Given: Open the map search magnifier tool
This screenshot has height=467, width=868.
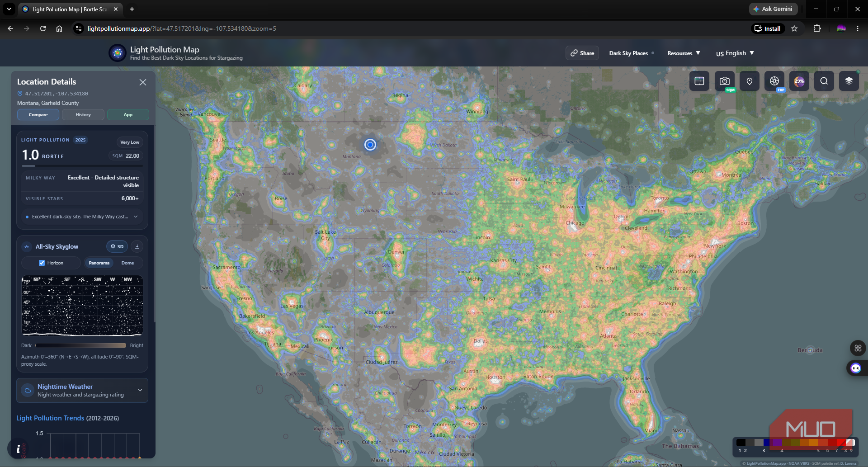Looking at the screenshot, I should click(824, 81).
